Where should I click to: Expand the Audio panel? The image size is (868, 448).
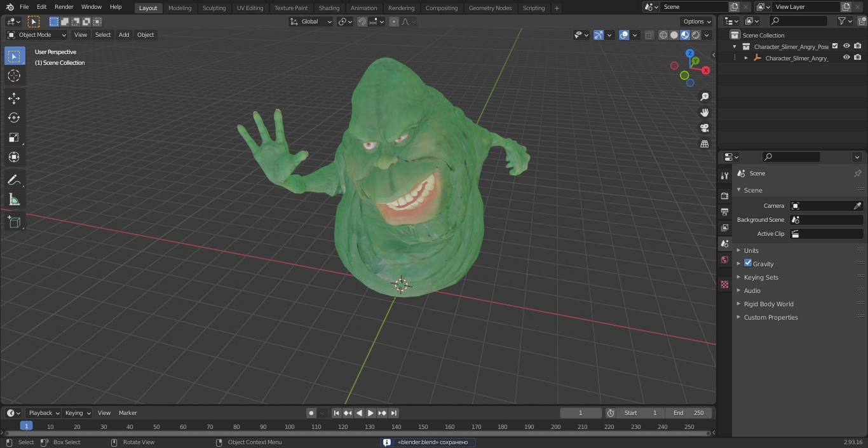[x=752, y=290]
